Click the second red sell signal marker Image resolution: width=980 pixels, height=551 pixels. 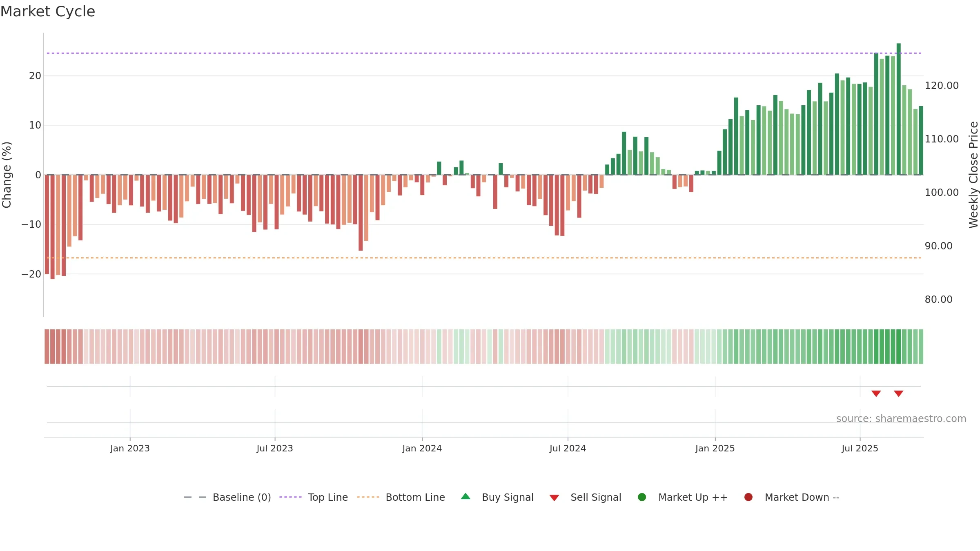tap(898, 393)
